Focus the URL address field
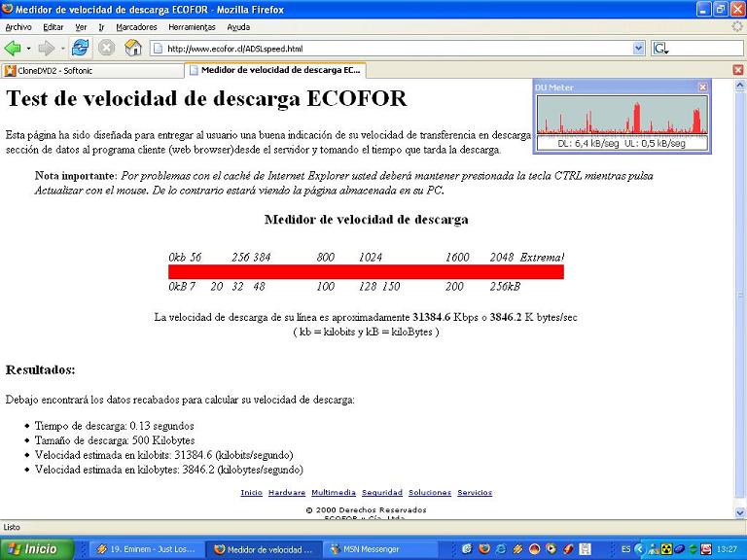The width and height of the screenshot is (747, 560). [x=398, y=48]
